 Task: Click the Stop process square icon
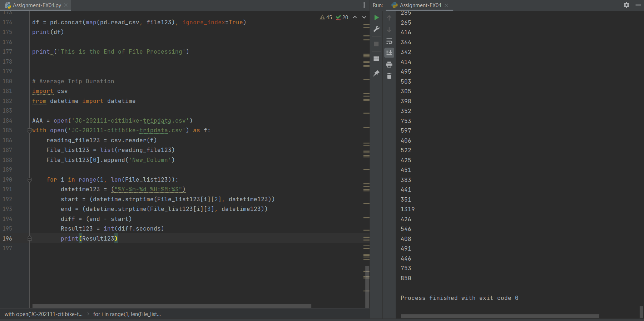click(x=376, y=44)
